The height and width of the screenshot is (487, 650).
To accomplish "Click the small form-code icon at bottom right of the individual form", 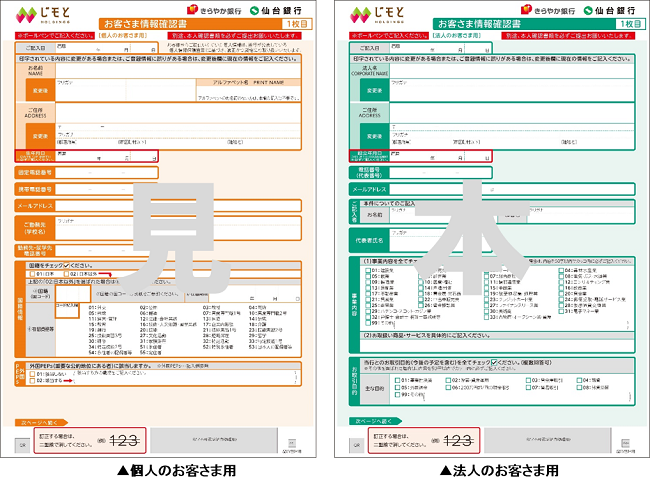I will [x=291, y=443].
